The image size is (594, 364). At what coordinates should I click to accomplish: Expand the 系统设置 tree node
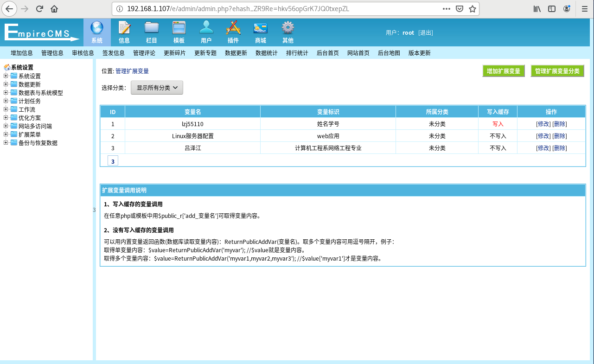6,76
